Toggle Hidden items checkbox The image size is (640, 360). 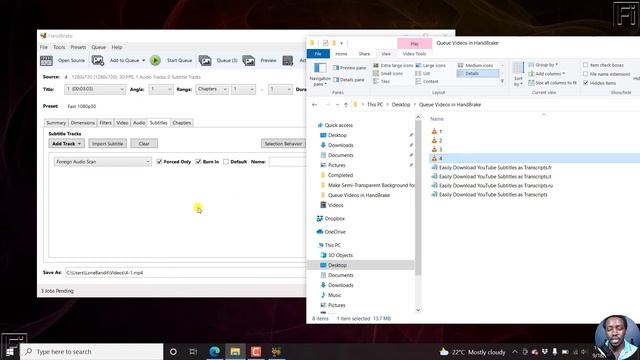pyautogui.click(x=586, y=83)
